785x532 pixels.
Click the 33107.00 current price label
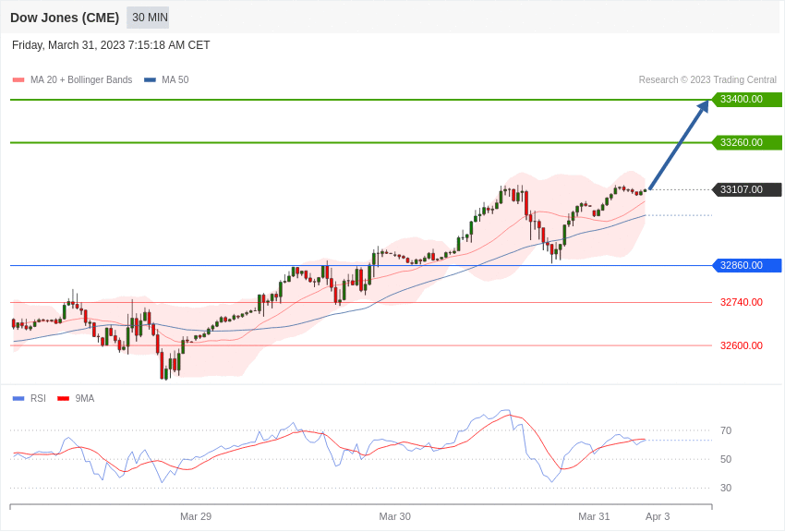point(746,189)
